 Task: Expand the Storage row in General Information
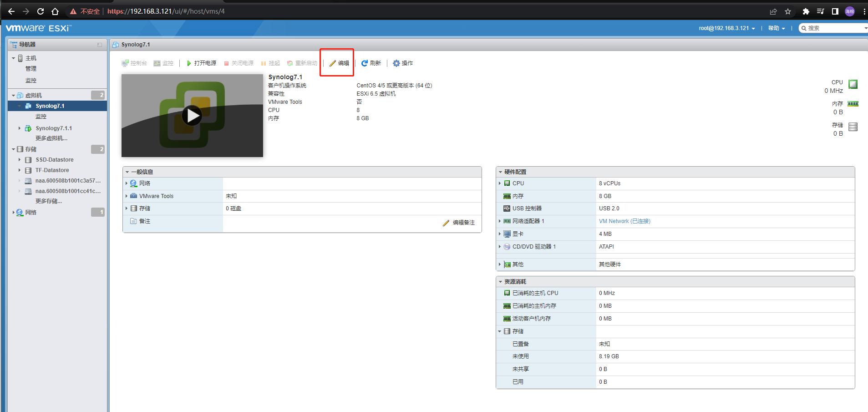(127, 209)
